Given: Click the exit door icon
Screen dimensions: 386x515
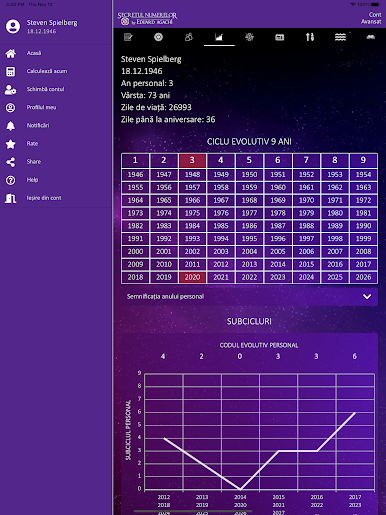Looking at the screenshot, I should point(11,198).
